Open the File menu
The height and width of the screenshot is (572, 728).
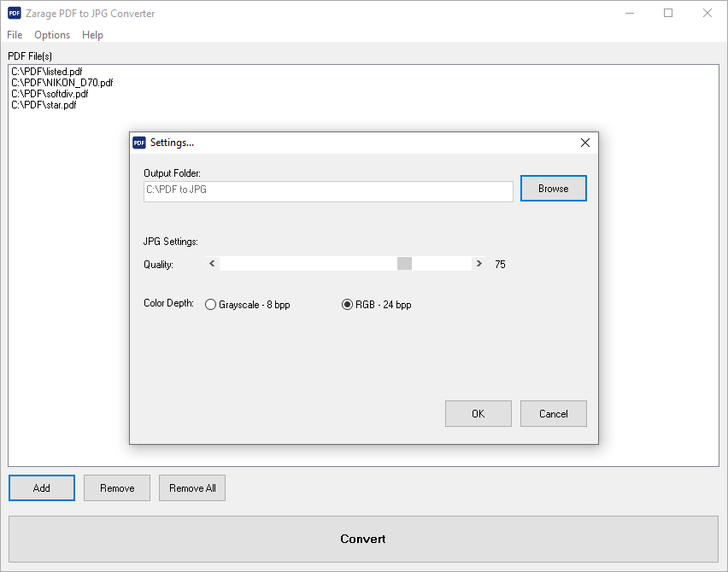click(x=15, y=35)
